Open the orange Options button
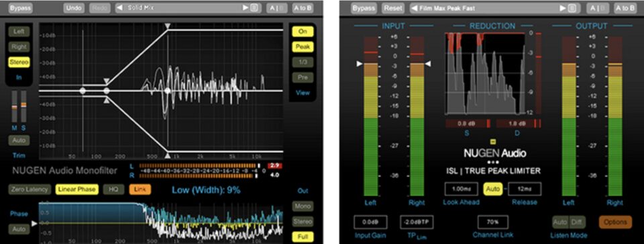 coord(615,222)
